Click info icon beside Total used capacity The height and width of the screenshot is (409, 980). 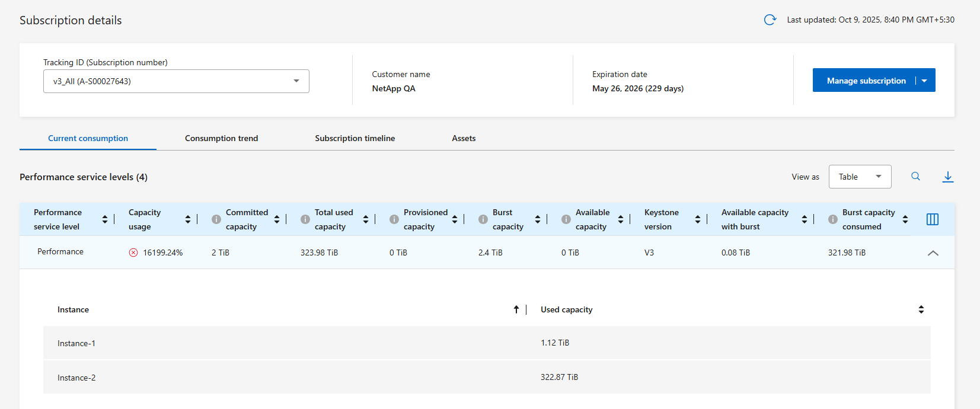[x=305, y=219]
